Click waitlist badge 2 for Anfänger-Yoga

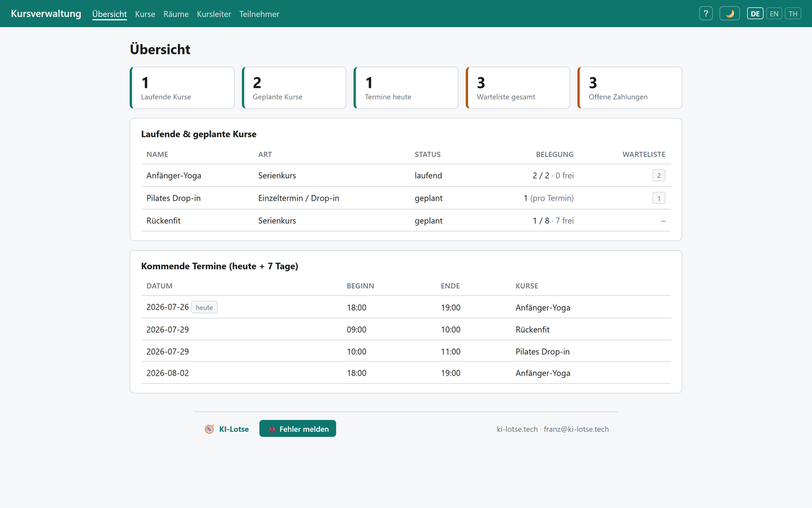659,175
